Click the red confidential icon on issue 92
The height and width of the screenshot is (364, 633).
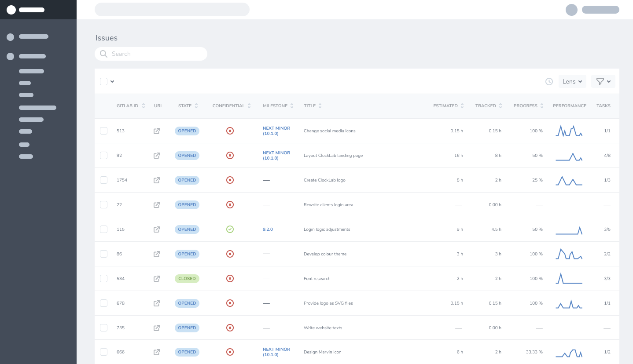click(230, 155)
